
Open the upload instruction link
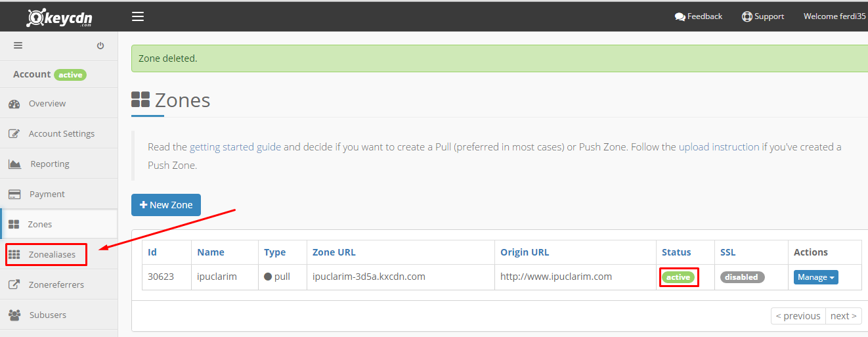719,147
